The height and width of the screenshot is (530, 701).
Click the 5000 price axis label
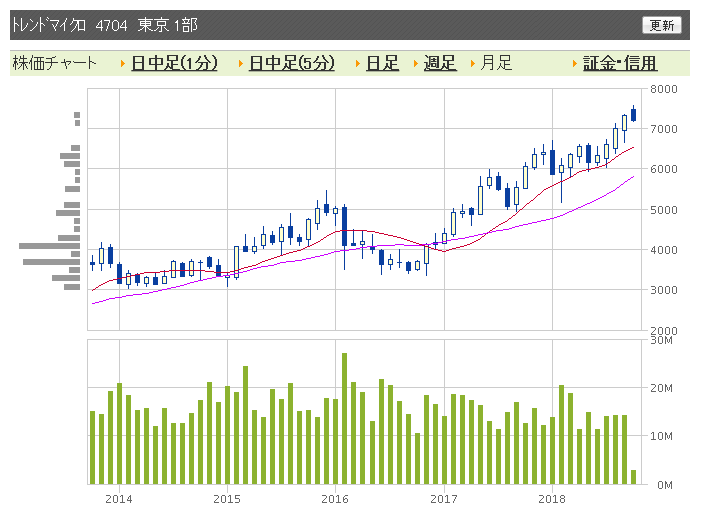(x=663, y=210)
